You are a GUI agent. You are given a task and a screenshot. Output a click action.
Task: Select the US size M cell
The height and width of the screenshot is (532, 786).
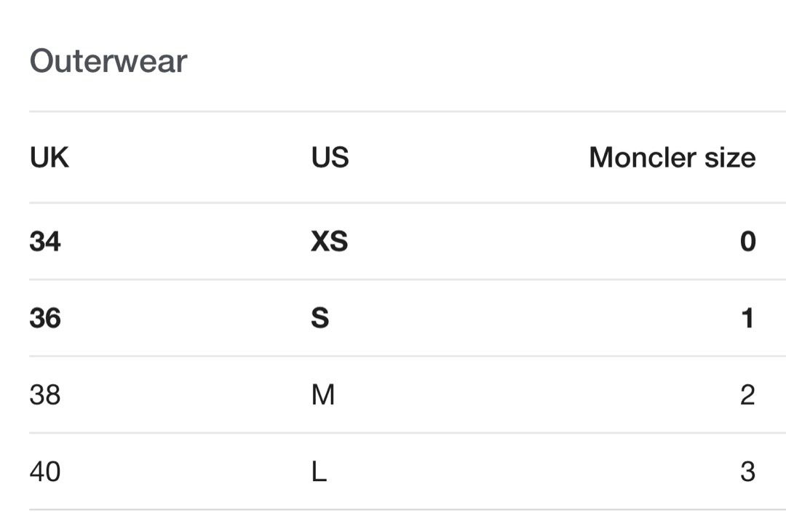click(323, 394)
